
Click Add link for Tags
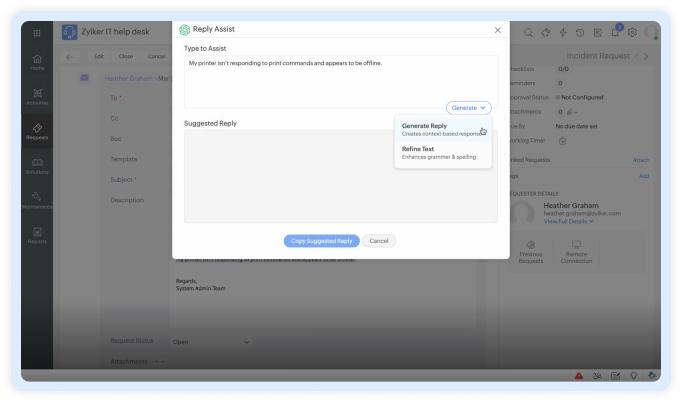click(x=644, y=176)
